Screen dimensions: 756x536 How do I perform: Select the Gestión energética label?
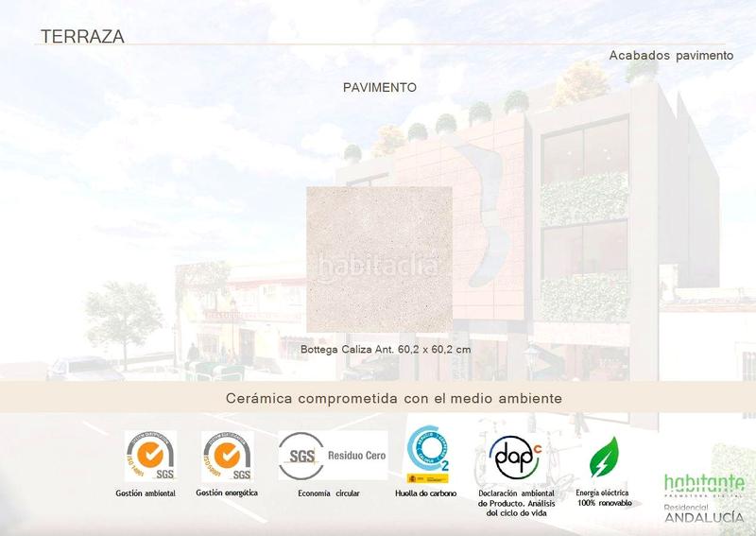[227, 493]
